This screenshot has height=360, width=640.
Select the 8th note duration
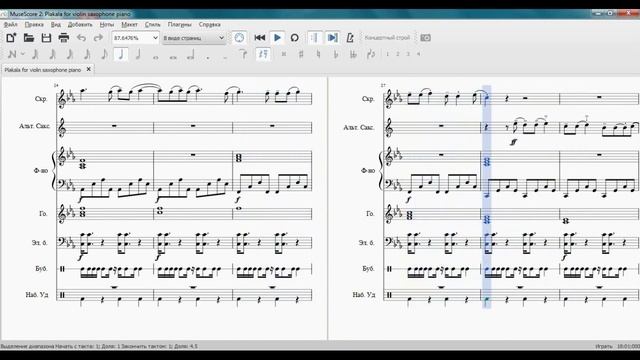pos(104,54)
